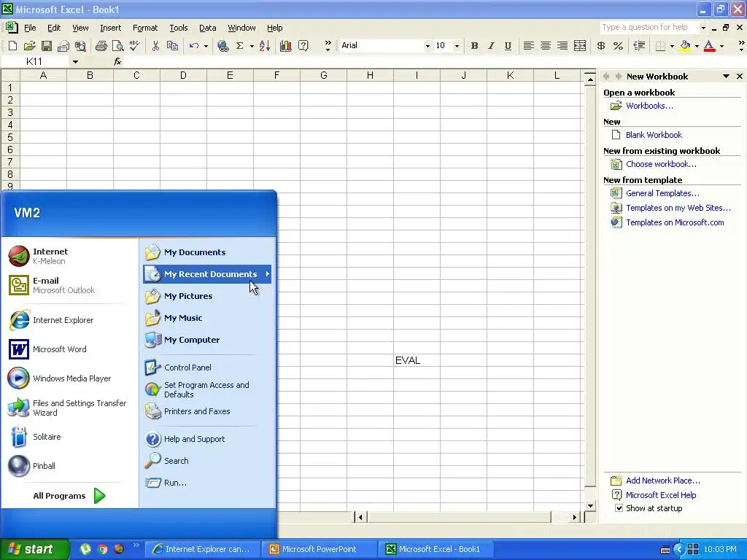Click the Copy toolbar icon
Image resolution: width=747 pixels, height=560 pixels.
click(172, 46)
